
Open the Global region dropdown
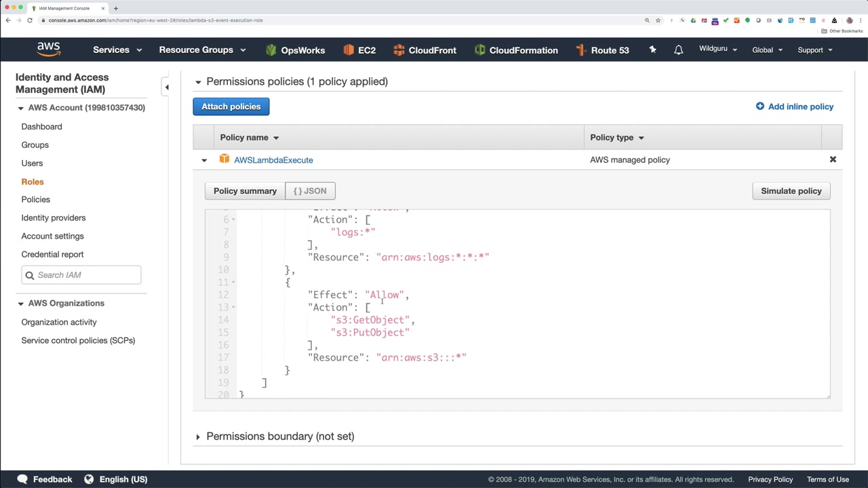pyautogui.click(x=767, y=50)
